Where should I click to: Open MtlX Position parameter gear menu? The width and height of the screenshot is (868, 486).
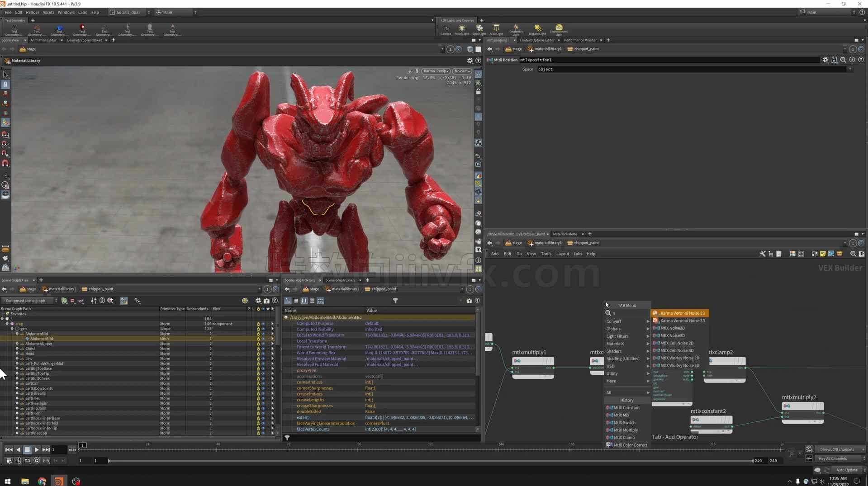[825, 60]
